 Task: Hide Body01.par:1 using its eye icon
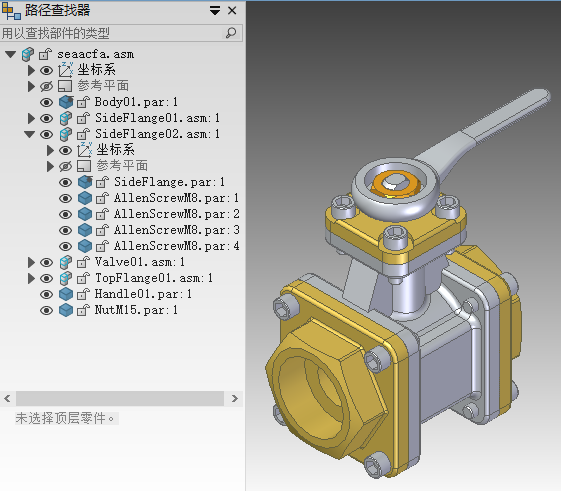pyautogui.click(x=46, y=102)
